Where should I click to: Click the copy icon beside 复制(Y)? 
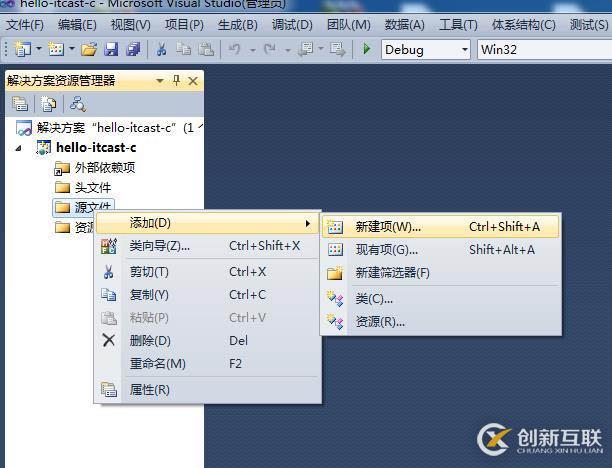pyautogui.click(x=109, y=295)
